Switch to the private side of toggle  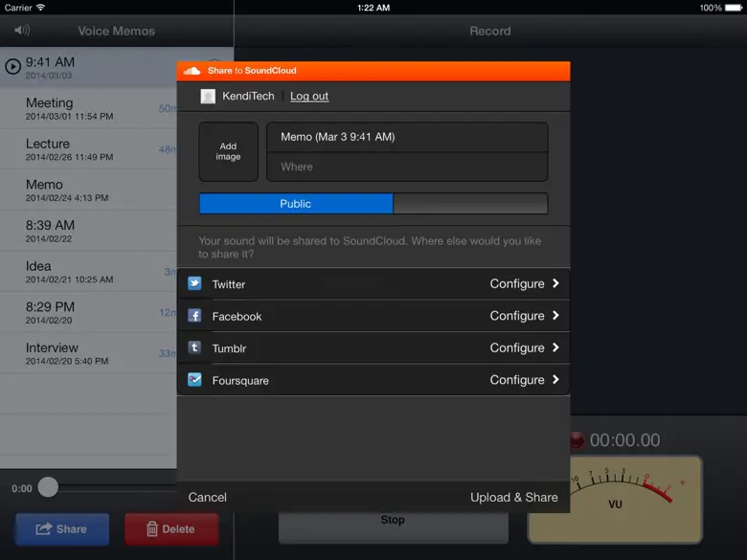click(x=470, y=204)
